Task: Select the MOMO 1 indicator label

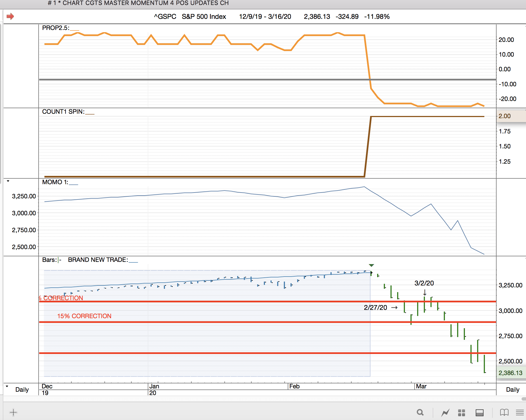Action: [x=55, y=182]
